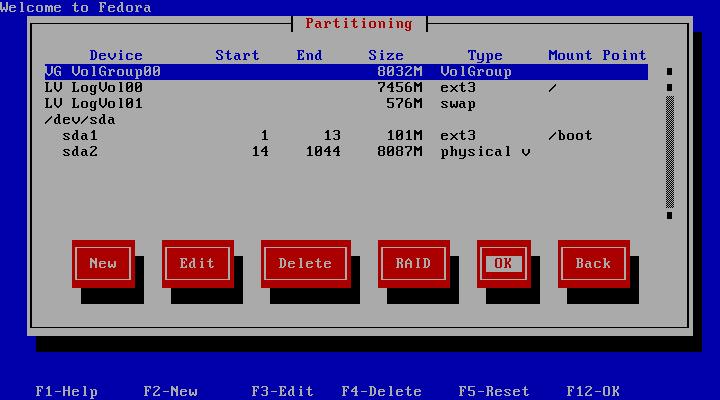720x400 pixels.
Task: Click the scrollbar track in partition list
Action: tap(669, 152)
